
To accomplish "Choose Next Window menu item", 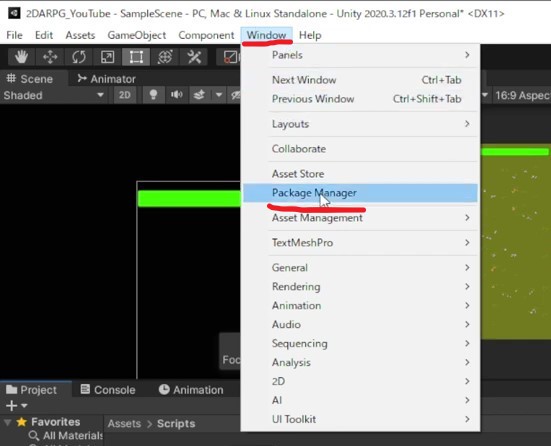I will click(360, 80).
